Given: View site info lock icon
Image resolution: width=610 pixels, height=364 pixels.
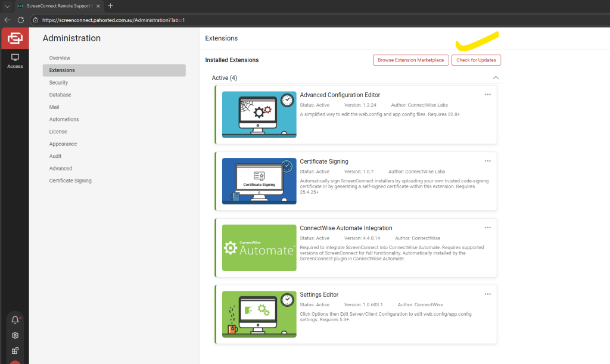Looking at the screenshot, I should pyautogui.click(x=35, y=20).
